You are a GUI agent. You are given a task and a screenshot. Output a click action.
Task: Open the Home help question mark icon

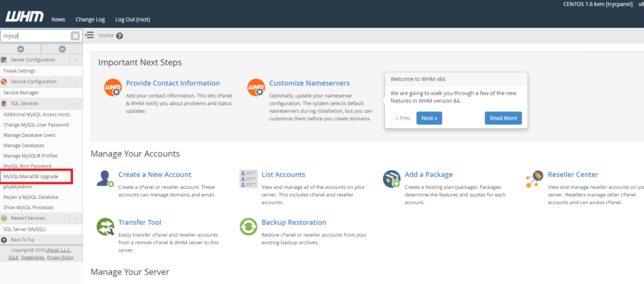click(119, 36)
